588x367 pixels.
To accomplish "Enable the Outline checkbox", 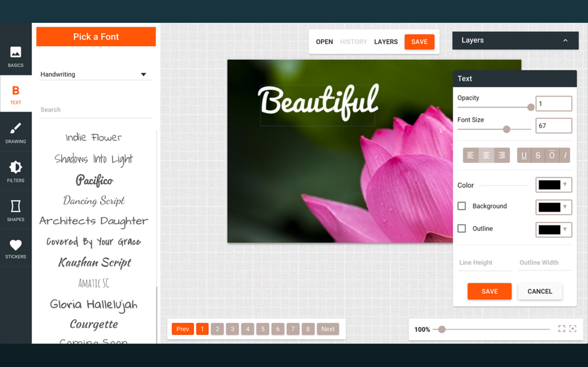I will pos(461,229).
